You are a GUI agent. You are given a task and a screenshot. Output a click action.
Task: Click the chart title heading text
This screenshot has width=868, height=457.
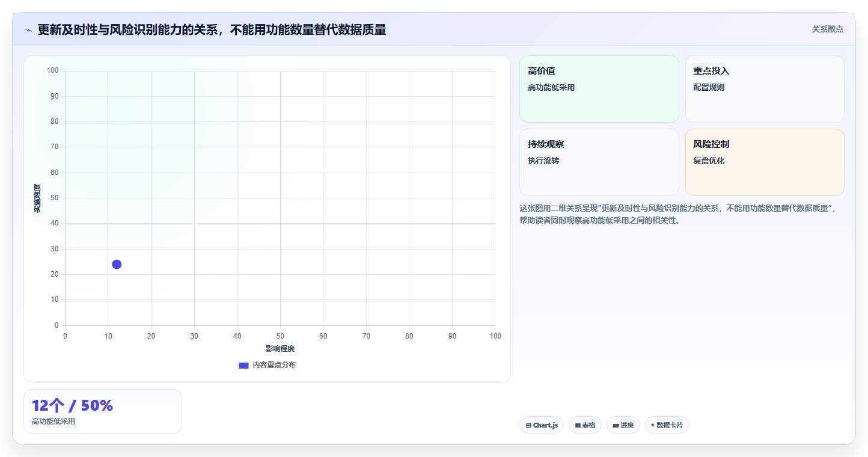point(212,29)
